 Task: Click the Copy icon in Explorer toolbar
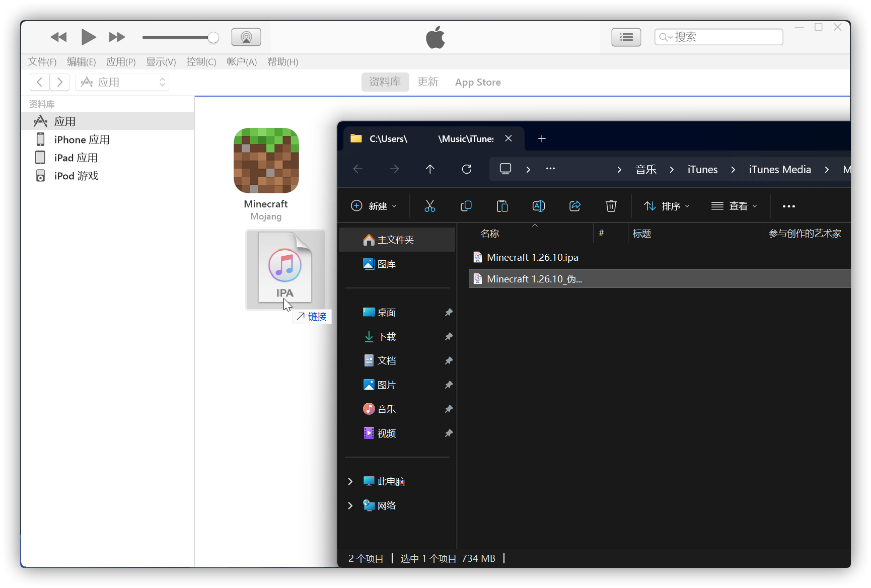[466, 206]
